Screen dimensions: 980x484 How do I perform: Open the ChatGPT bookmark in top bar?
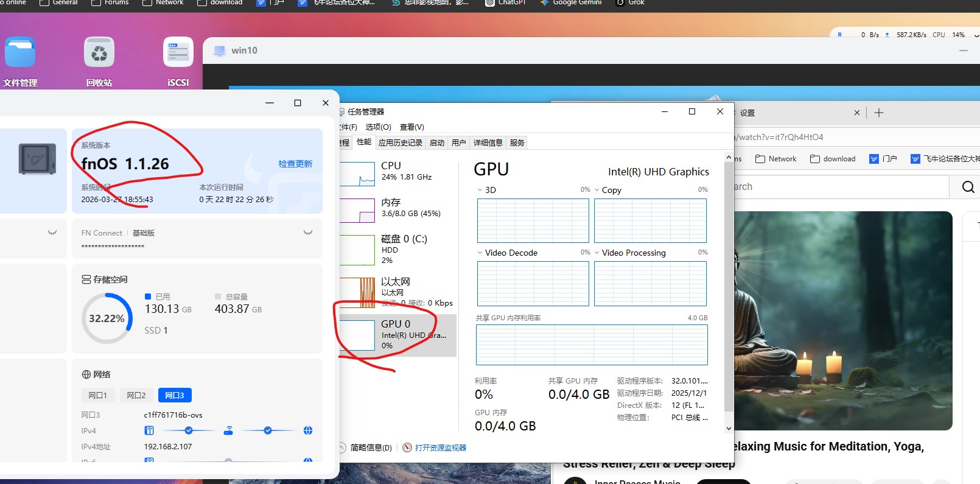click(505, 2)
